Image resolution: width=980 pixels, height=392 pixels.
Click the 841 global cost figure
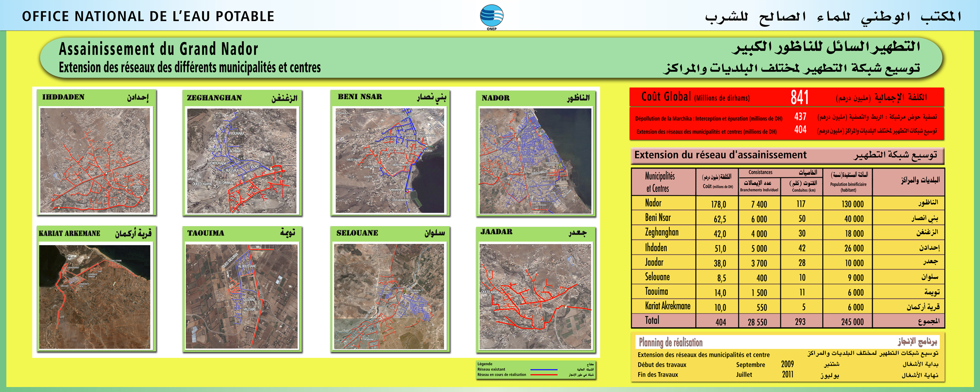(x=799, y=97)
